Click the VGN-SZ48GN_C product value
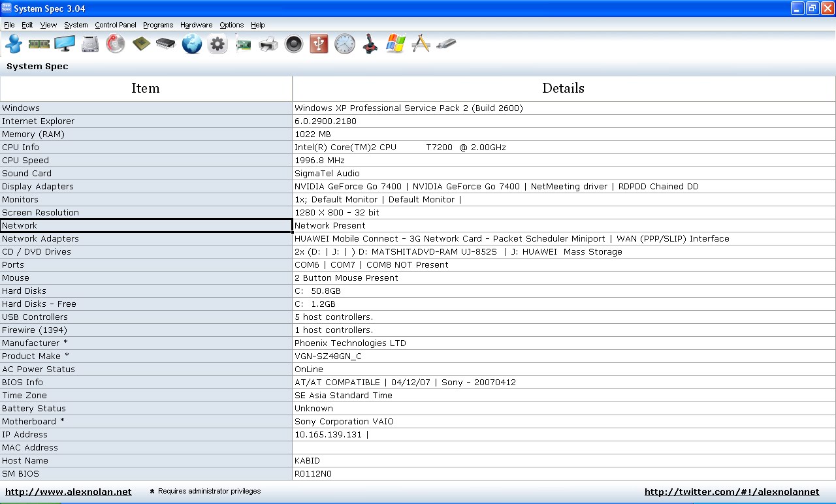This screenshot has height=504, width=836. 328,356
